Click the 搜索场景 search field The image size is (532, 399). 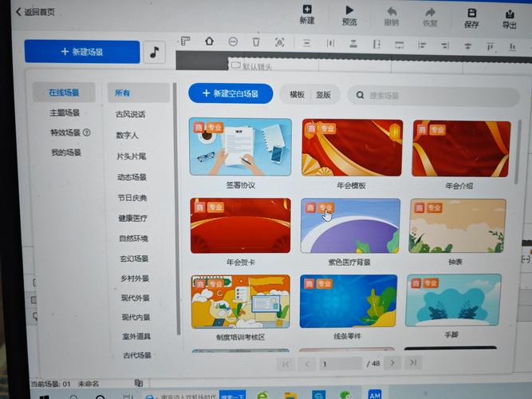(x=431, y=95)
